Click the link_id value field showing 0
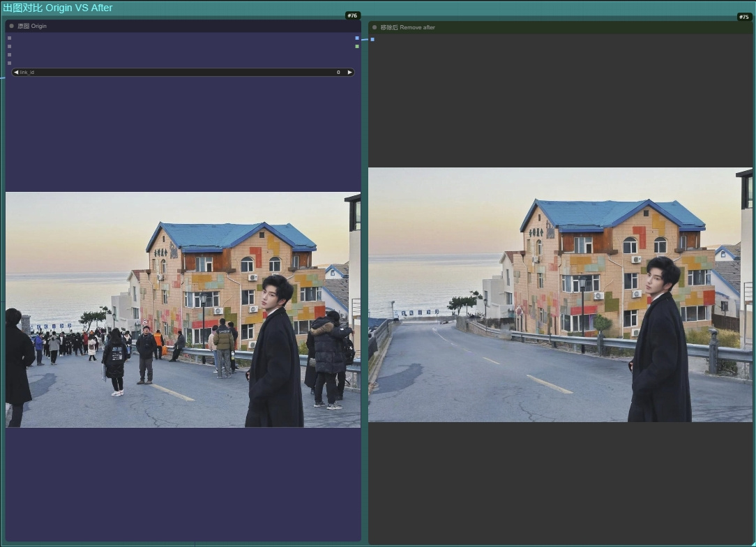 point(338,72)
